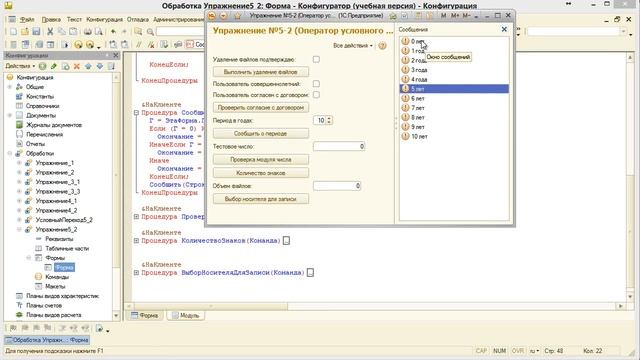Expand the 'Процедура ВыборНосителяДляЗаписи' code block

click(x=136, y=273)
